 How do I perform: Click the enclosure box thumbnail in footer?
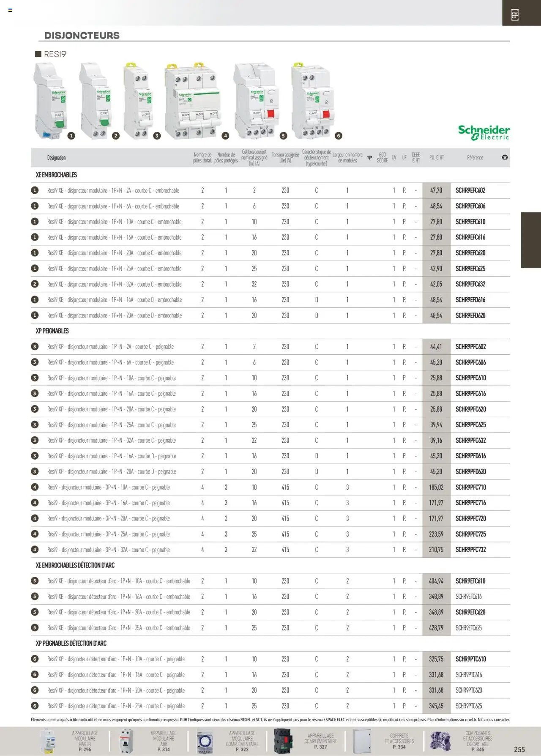point(362,741)
